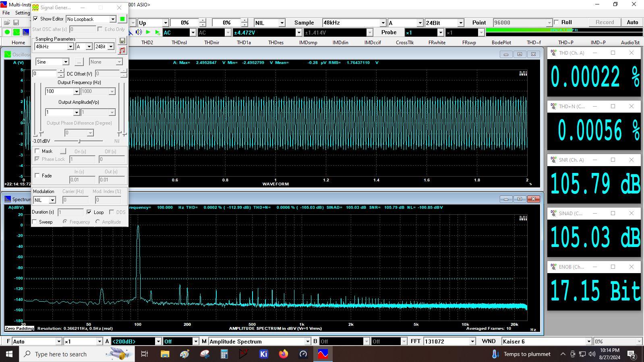Select the Amplitude radio button
The width and height of the screenshot is (644, 362).
point(97,222)
